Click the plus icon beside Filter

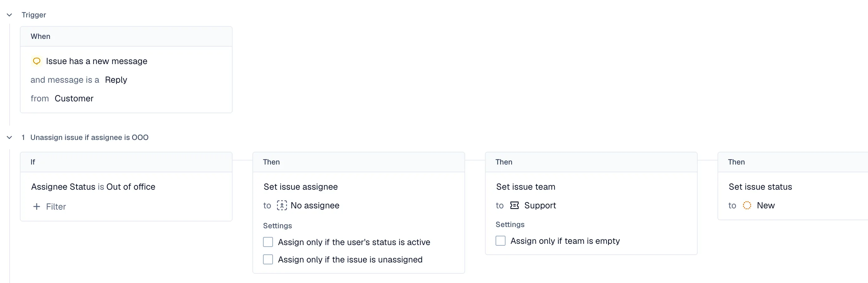(37, 206)
